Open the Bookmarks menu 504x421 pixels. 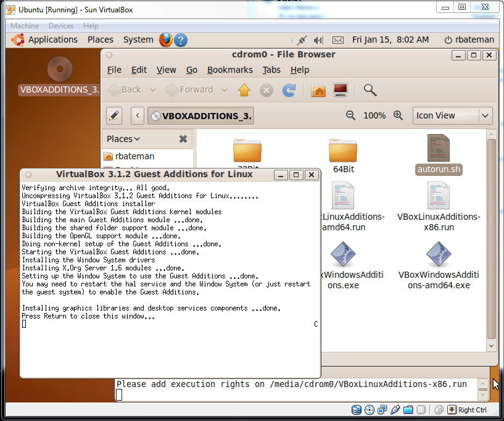230,70
